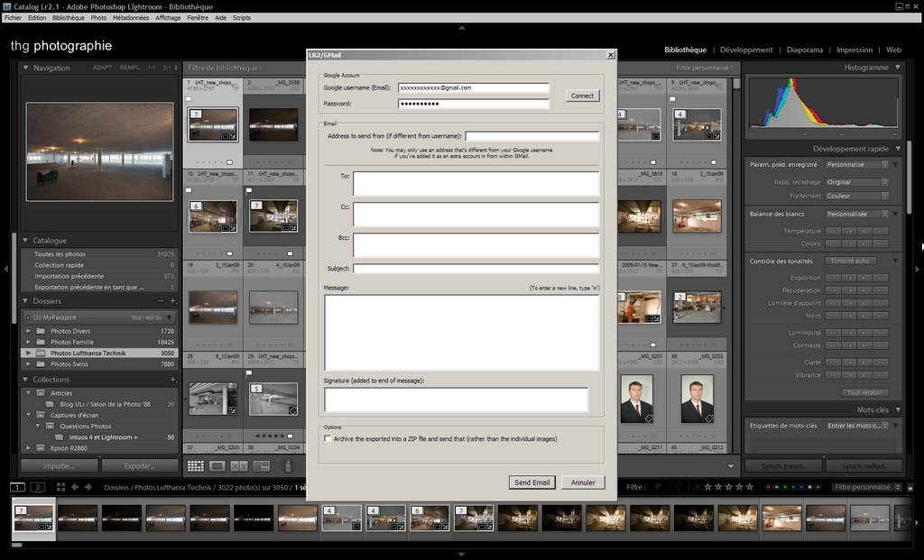Toggle flag on the LHT_new_shops cell 10

point(189,190)
